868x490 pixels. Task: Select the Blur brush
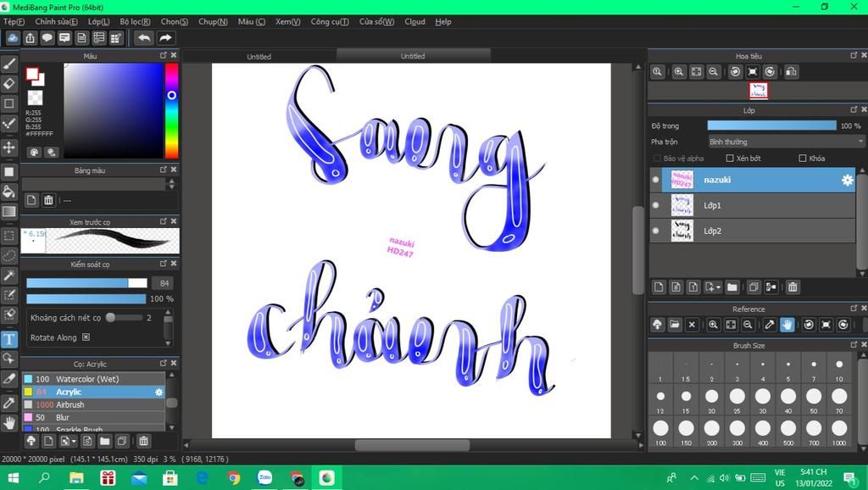(93, 417)
